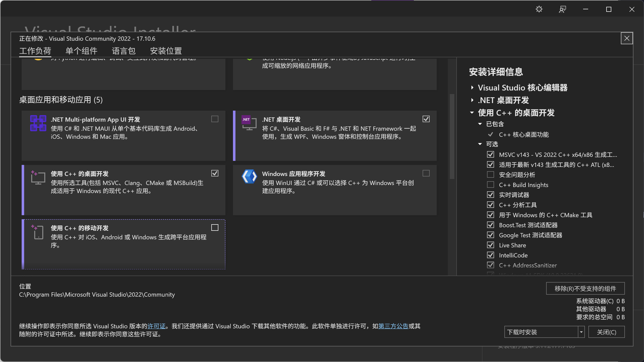
Task: Click the install path C:\Program Files text
Action: pos(97,294)
